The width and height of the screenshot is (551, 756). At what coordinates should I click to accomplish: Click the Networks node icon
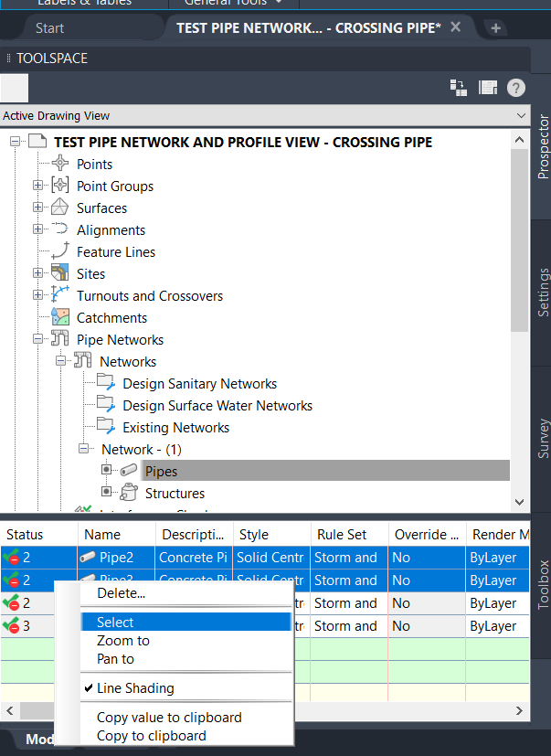83,360
